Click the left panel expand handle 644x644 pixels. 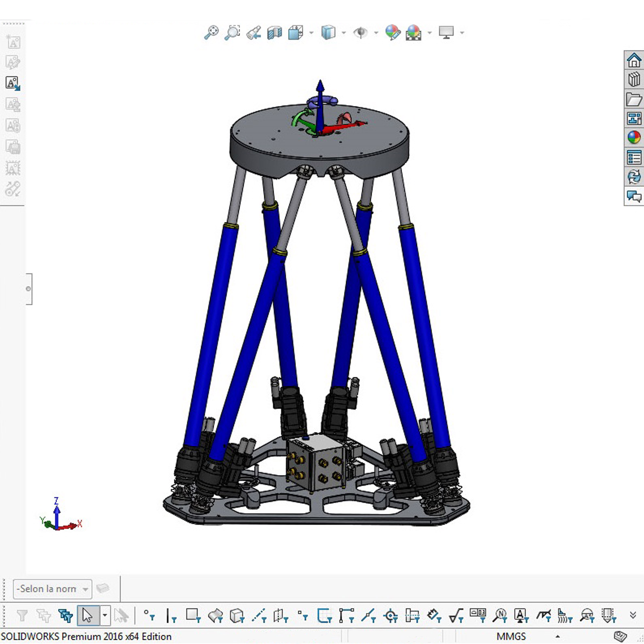click(x=29, y=289)
